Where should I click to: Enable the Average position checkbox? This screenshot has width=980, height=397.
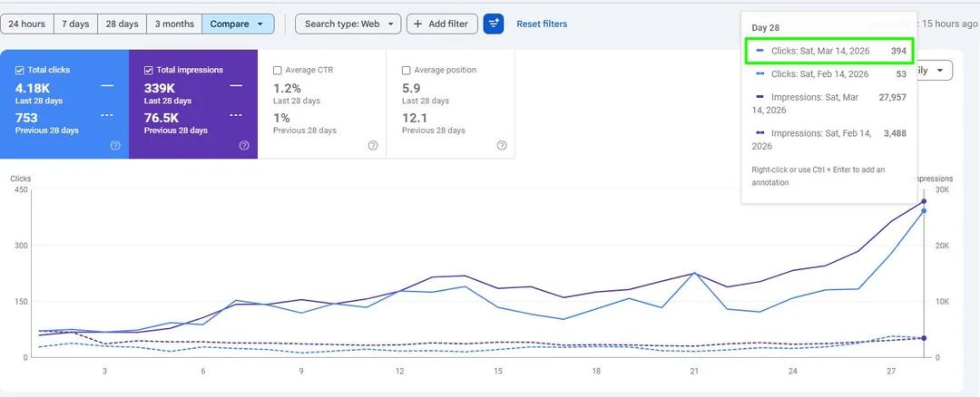407,70
